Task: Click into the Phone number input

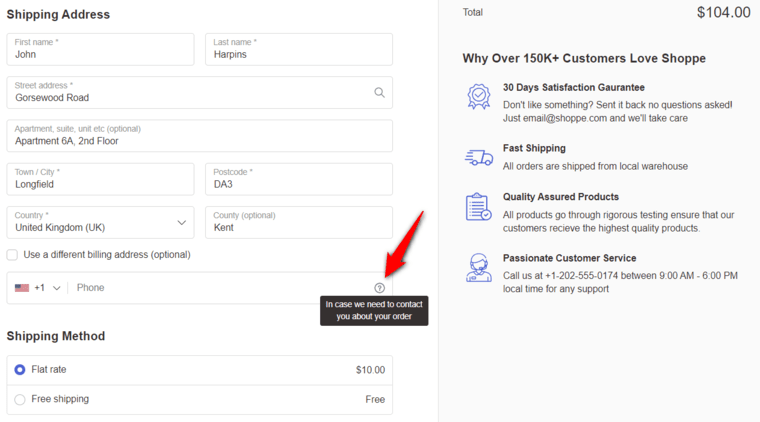Action: 221,288
